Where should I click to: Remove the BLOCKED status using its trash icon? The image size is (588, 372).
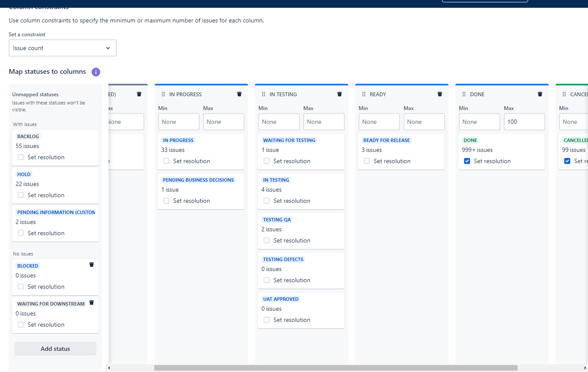click(91, 265)
